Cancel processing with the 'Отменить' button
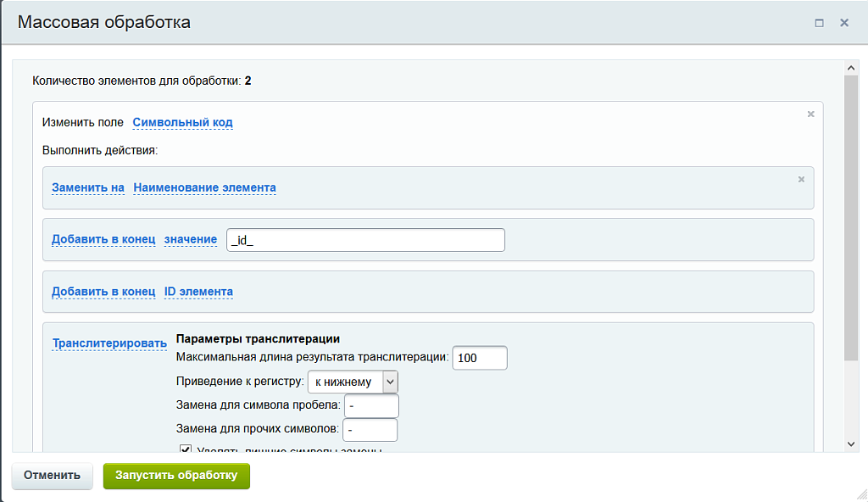This screenshot has width=868, height=502. tap(51, 476)
